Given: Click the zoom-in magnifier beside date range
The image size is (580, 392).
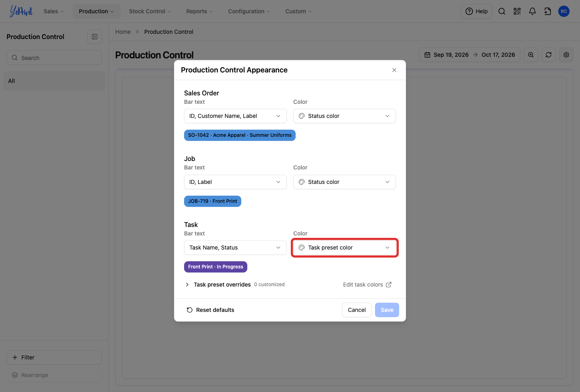Looking at the screenshot, I should pyautogui.click(x=531, y=55).
